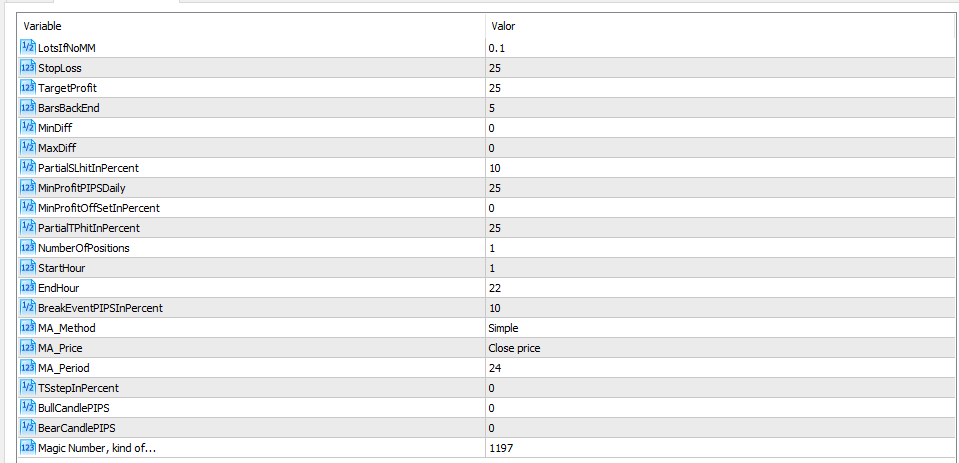This screenshot has width=959, height=463.
Task: Open the MA_Price Close price dropdown
Action: pos(720,348)
